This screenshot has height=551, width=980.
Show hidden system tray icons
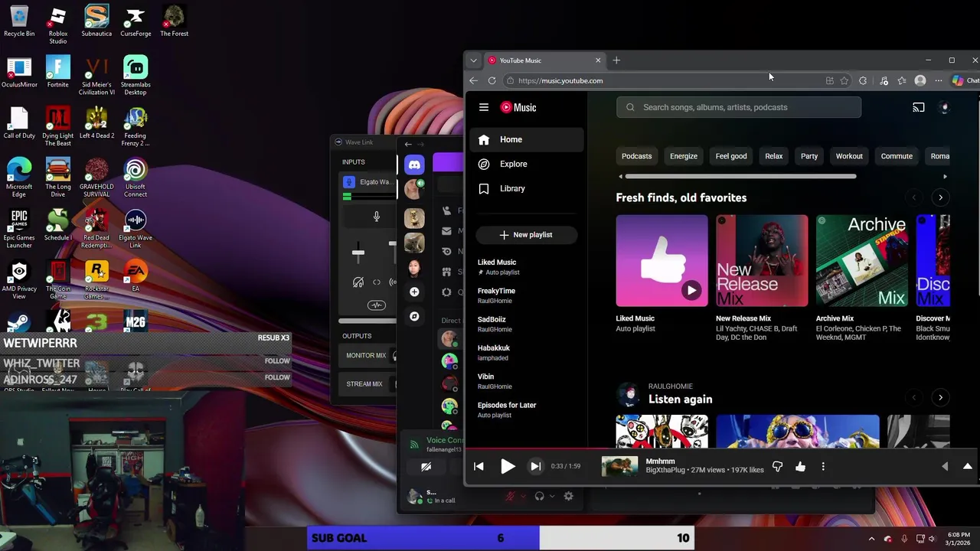pos(871,539)
